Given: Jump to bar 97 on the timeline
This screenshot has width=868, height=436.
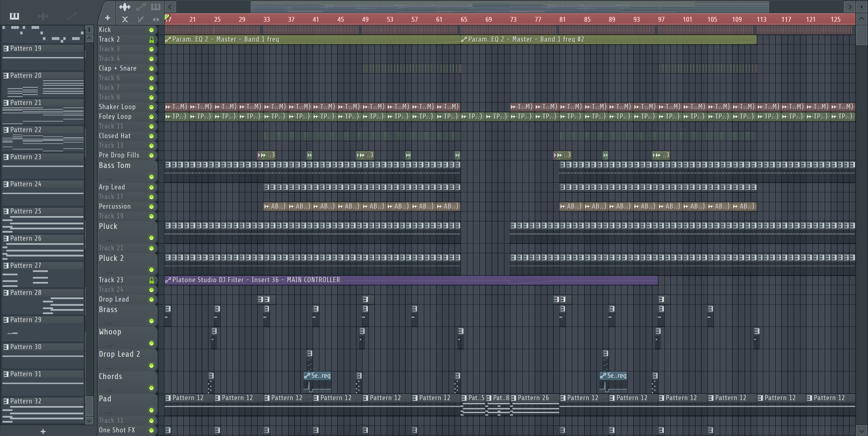Looking at the screenshot, I should 661,19.
